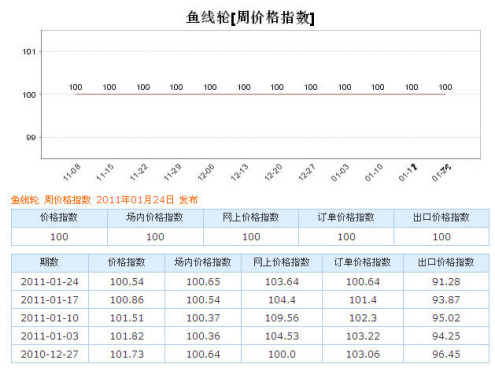Click the x-axis date label 12-20
The height and width of the screenshot is (375, 495).
273,173
